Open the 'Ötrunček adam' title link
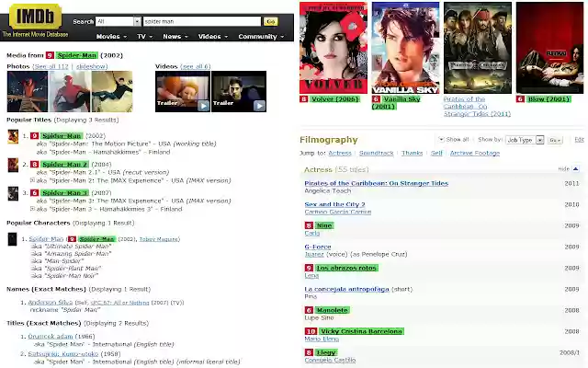Viewport: 588px width, 368px height. coord(51,337)
